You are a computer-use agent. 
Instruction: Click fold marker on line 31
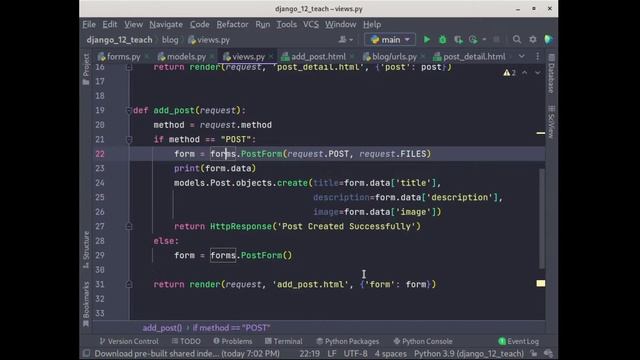tap(129, 284)
